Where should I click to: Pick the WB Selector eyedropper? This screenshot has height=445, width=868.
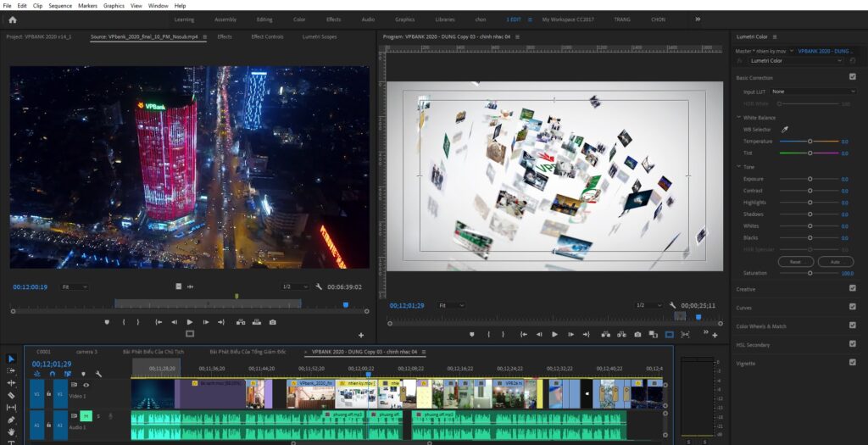[x=784, y=130]
